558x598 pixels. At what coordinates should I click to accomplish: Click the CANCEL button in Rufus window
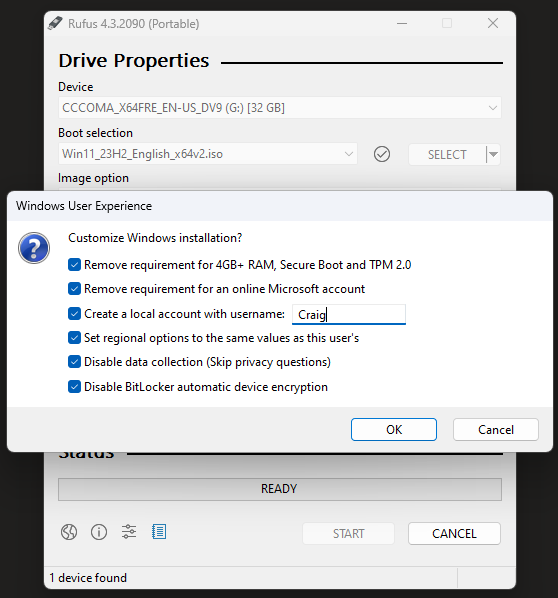pos(454,533)
